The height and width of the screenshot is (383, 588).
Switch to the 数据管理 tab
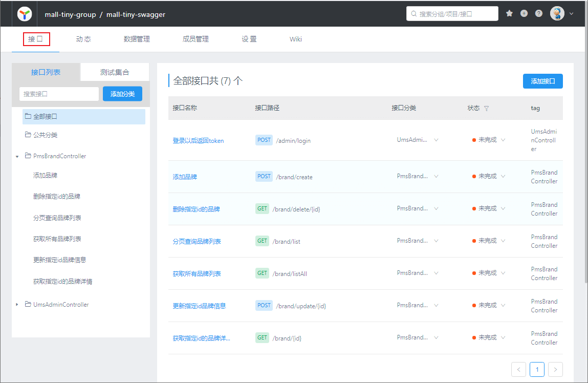pos(137,39)
